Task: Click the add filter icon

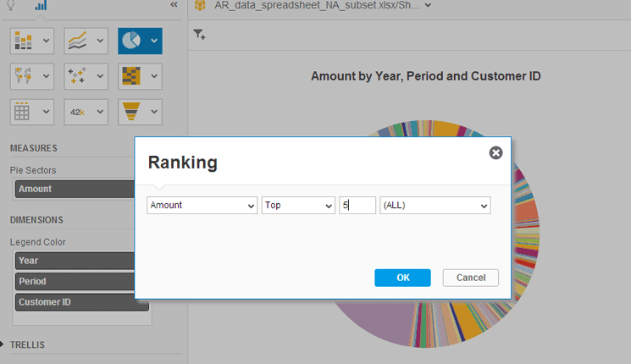Action: (199, 34)
